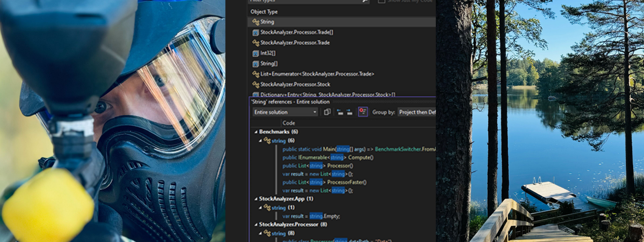This screenshot has height=242, width=644.
Task: Open the 'var result = string.Empty' reference
Action: [x=311, y=216]
